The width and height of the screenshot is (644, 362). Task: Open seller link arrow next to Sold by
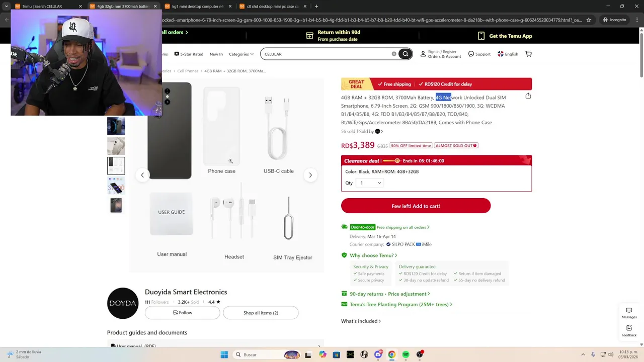(382, 132)
